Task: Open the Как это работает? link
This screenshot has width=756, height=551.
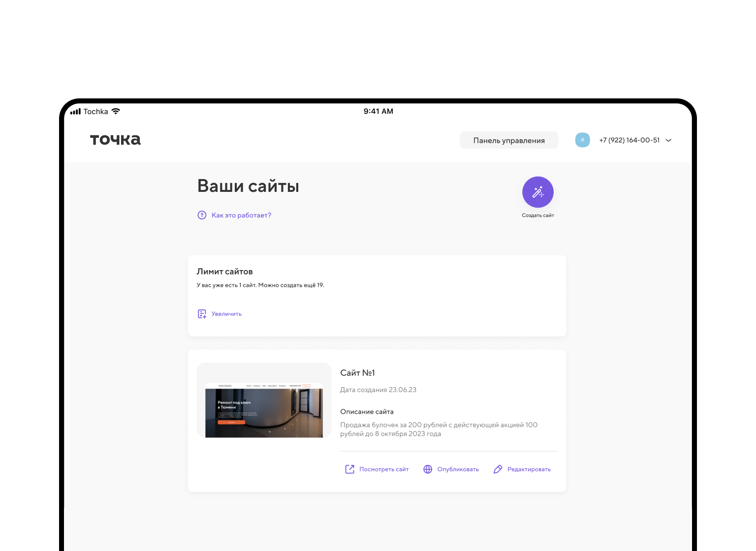Action: (241, 215)
